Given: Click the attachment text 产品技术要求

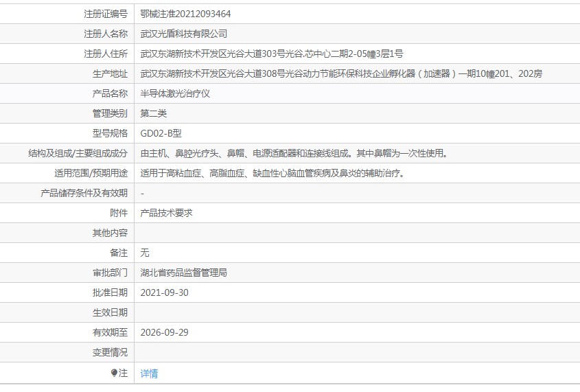Looking at the screenshot, I should 167,213.
